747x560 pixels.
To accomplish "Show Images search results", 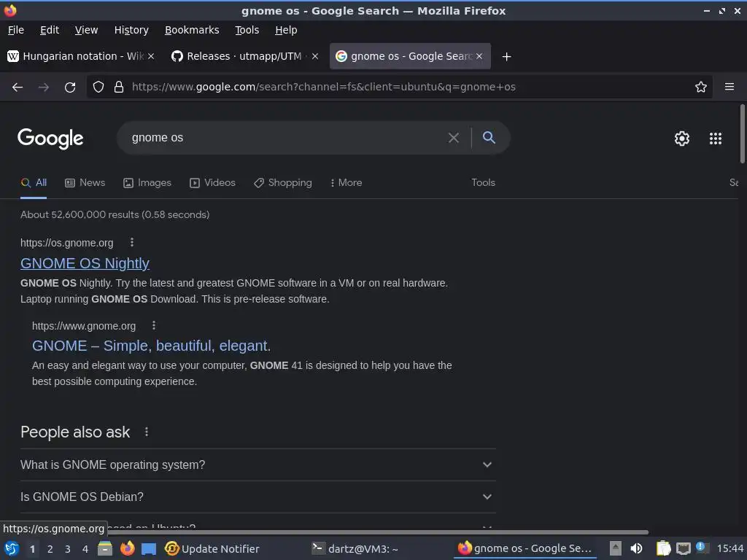I will (147, 183).
